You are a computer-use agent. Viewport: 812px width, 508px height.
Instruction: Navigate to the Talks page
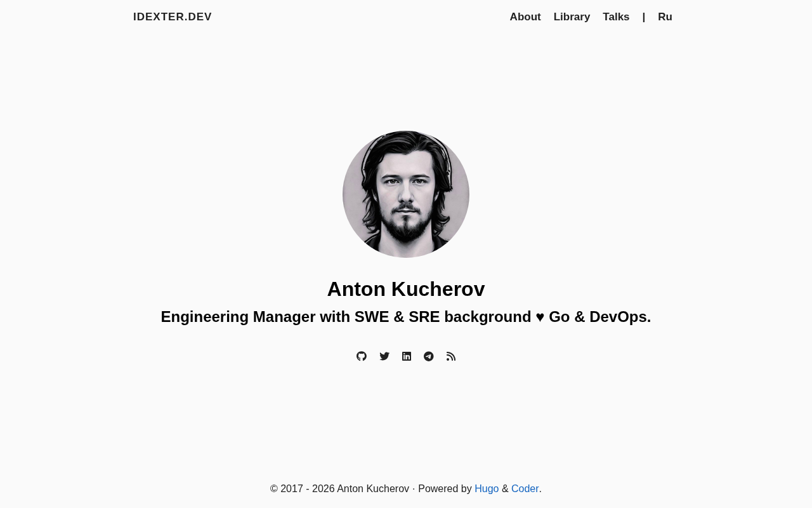(x=616, y=17)
